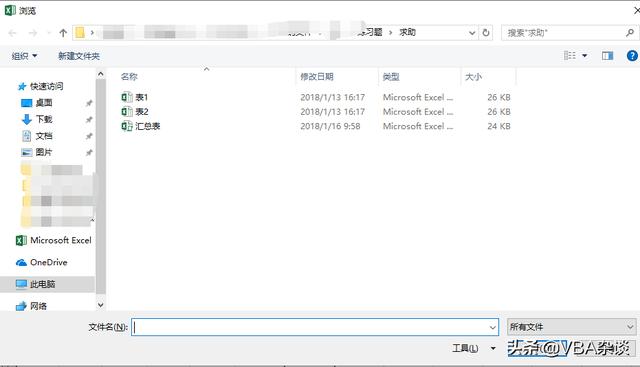Click the Excel icon of 表1
This screenshot has width=640, height=367.
[x=127, y=97]
